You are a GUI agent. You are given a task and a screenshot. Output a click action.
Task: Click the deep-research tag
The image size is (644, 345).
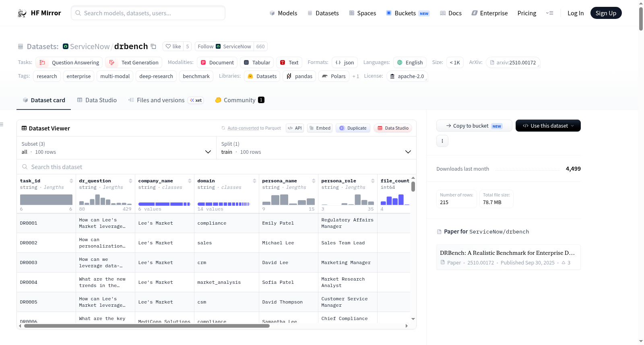[x=156, y=76]
